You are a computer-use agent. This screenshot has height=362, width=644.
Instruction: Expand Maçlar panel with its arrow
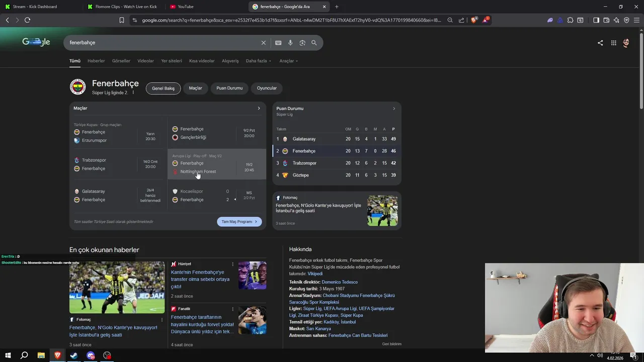[259, 108]
